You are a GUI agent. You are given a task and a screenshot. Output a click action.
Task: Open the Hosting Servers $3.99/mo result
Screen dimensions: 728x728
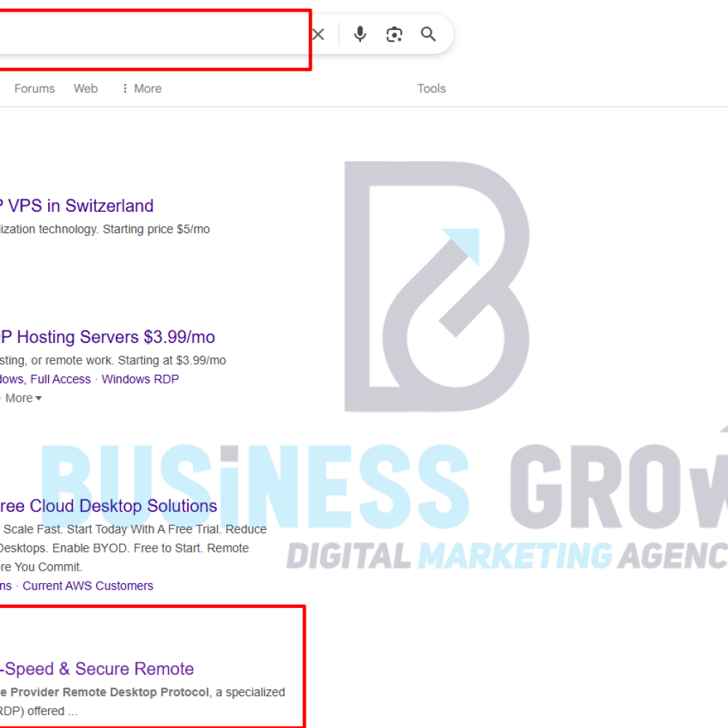click(108, 337)
